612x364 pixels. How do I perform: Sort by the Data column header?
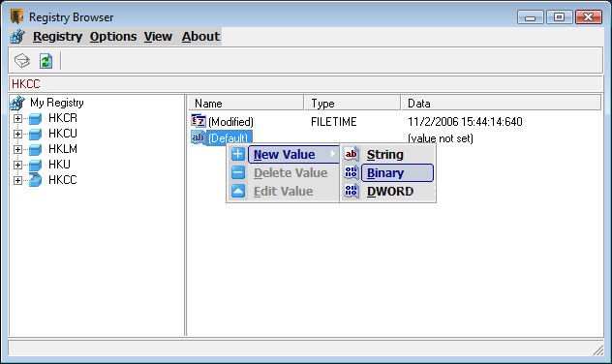click(502, 103)
